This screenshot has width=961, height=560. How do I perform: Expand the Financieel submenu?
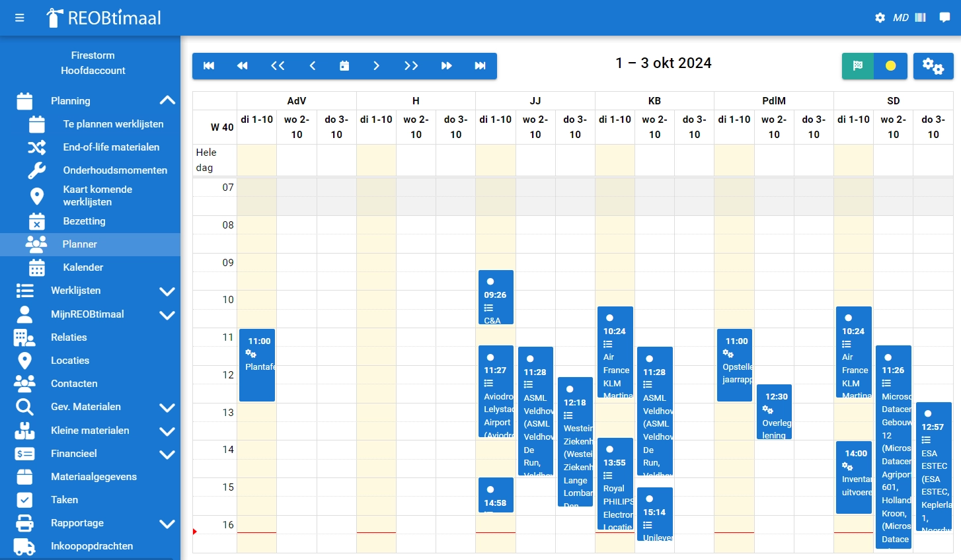tap(167, 454)
